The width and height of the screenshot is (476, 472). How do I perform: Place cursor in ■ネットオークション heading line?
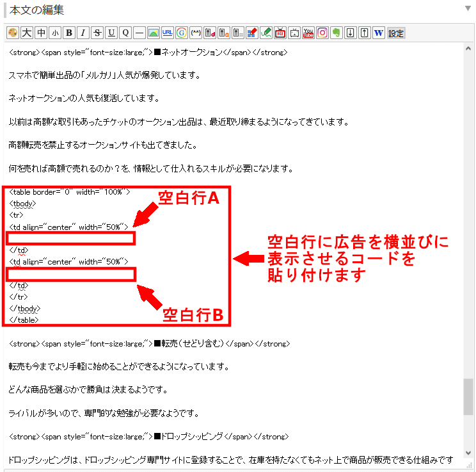coord(148,53)
